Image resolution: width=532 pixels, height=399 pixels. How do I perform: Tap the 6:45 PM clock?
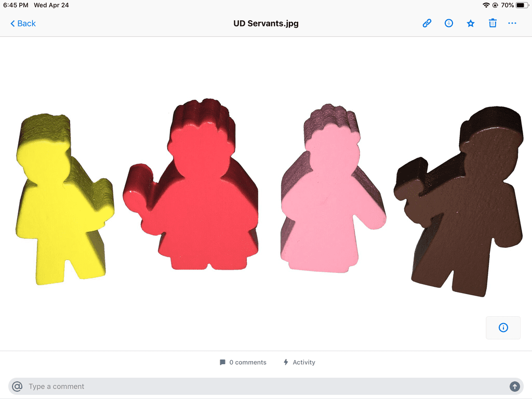15,5
